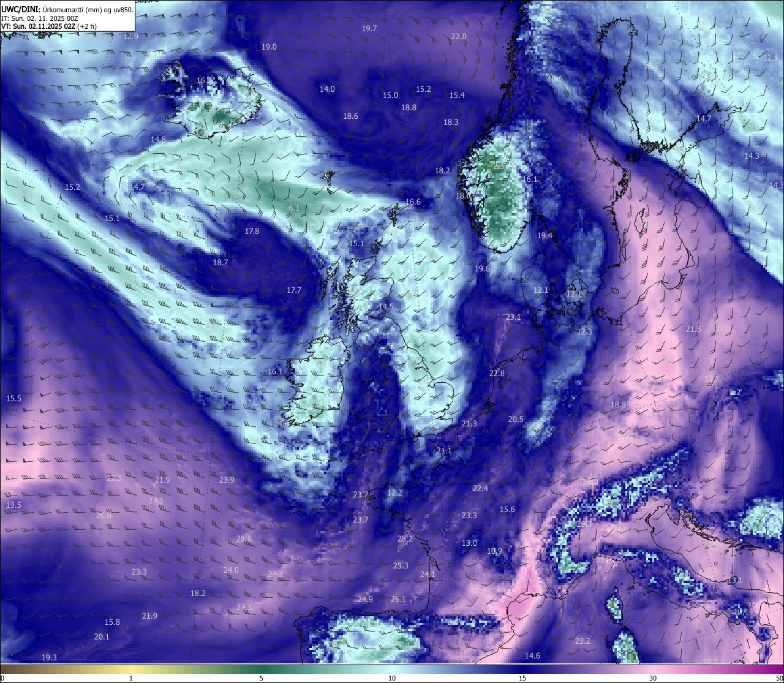Click the map value 12.3
Viewport: 784px width, 683px height.
tap(585, 332)
